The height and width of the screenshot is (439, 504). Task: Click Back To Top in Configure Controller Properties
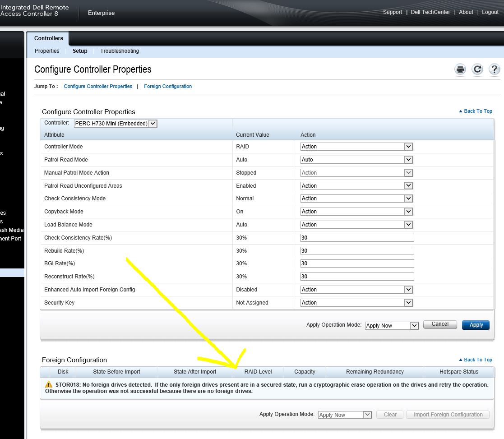point(476,111)
